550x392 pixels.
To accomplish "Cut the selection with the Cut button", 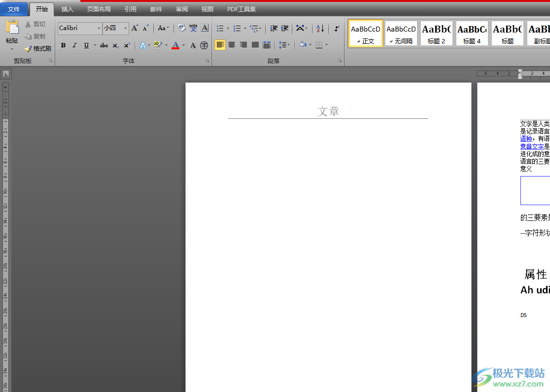I will [x=35, y=24].
